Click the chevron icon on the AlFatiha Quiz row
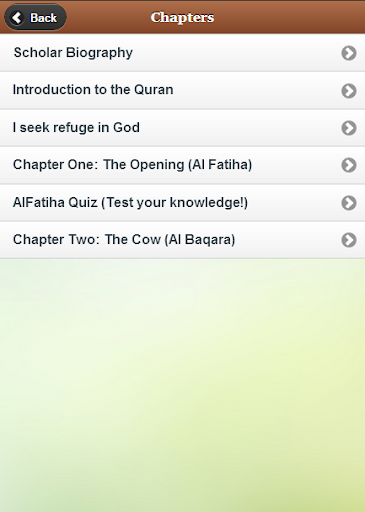 [x=349, y=203]
